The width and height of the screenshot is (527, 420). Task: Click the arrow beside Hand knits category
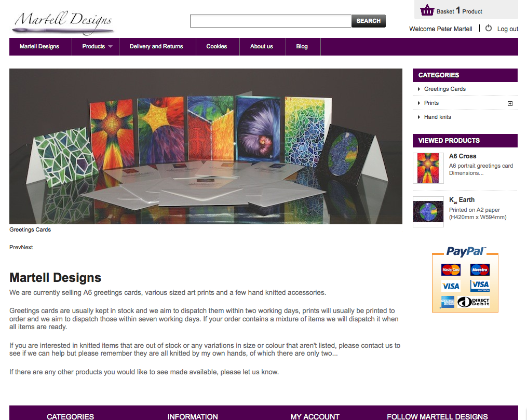point(419,117)
